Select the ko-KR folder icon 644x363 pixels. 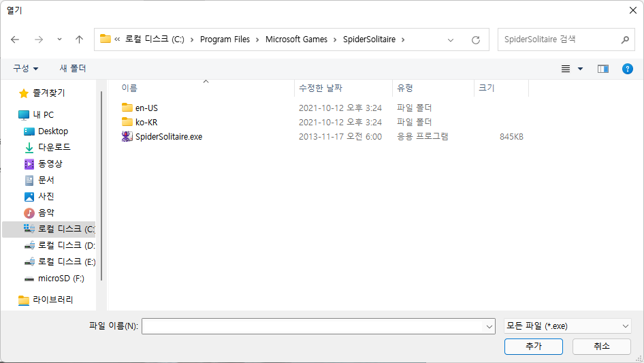click(127, 122)
